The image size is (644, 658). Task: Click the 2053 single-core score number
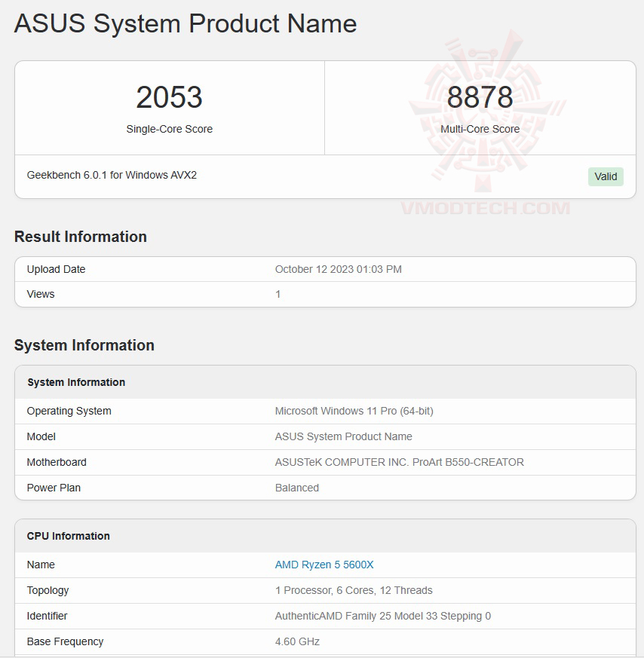[x=169, y=97]
